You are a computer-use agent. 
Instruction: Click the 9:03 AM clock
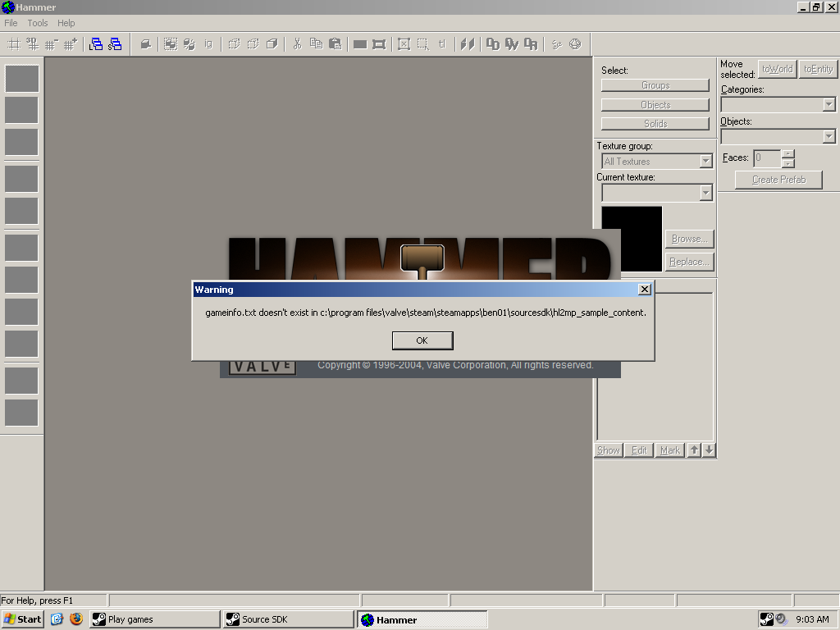(812, 620)
